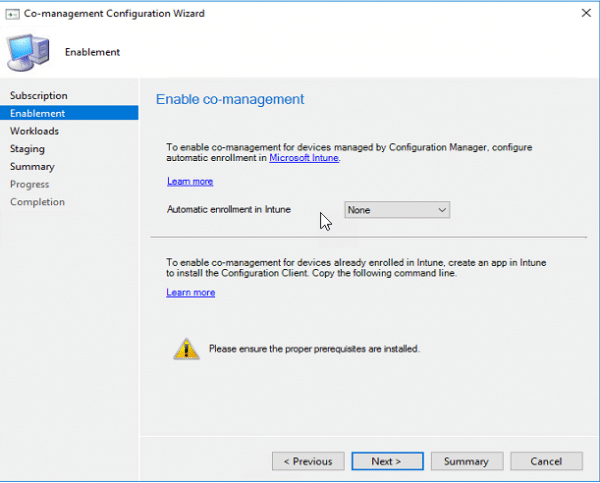This screenshot has height=483, width=600.
Task: Open the Workloads step in sidebar
Action: tap(34, 131)
